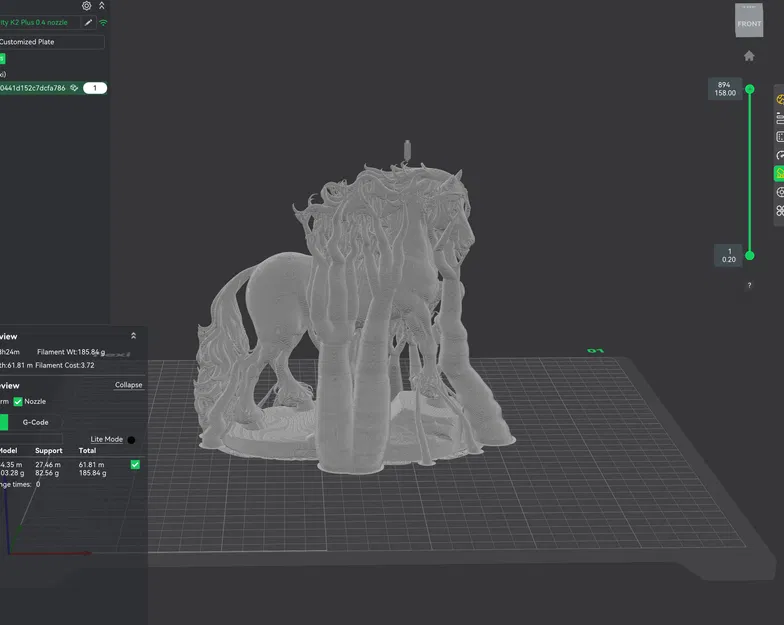Open the layer slider help question mark
The height and width of the screenshot is (625, 784).
(749, 286)
